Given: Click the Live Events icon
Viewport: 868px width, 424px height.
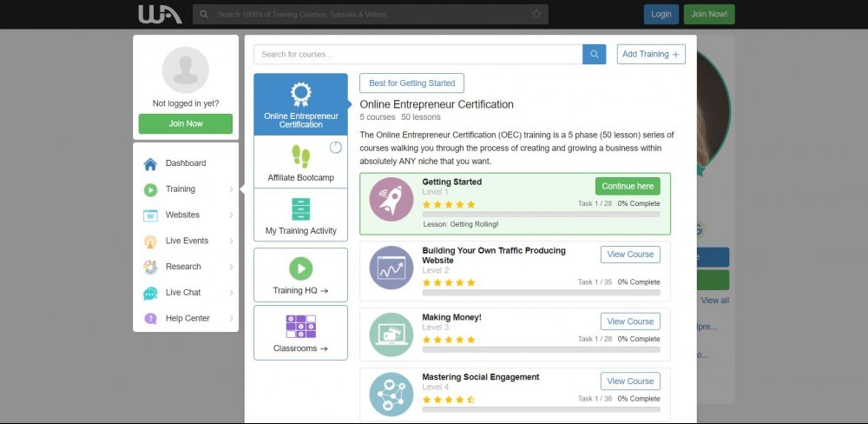Looking at the screenshot, I should click(x=150, y=242).
